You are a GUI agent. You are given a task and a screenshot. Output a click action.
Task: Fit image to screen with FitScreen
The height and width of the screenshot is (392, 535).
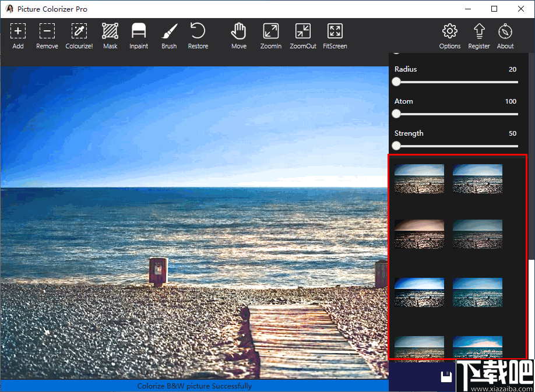tap(335, 35)
